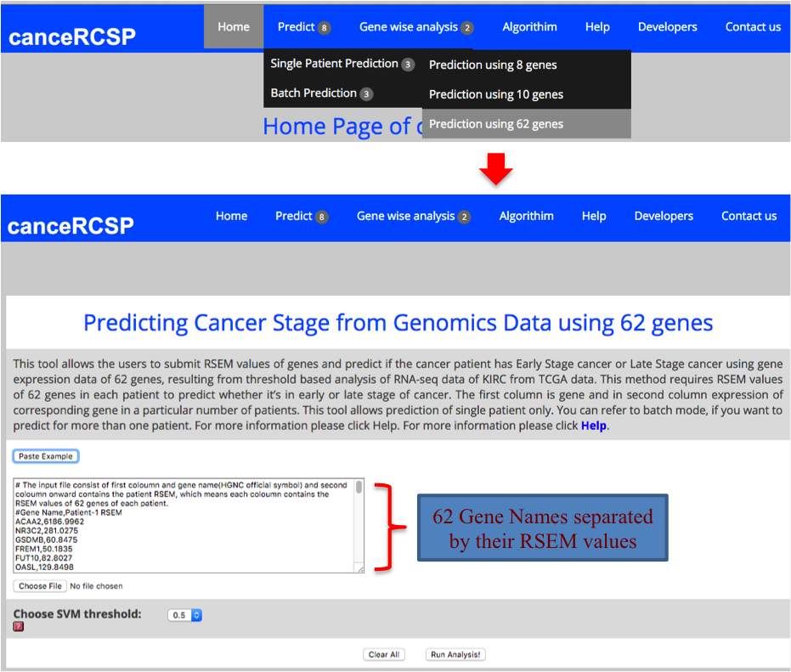Click the canceRCSP logo in the lower header

tap(71, 226)
